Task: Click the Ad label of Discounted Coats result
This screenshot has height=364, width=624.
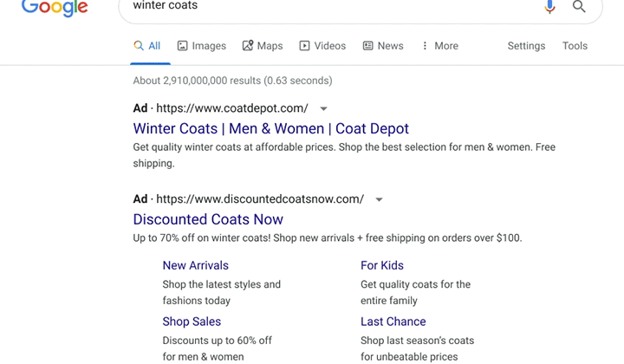Action: 140,199
